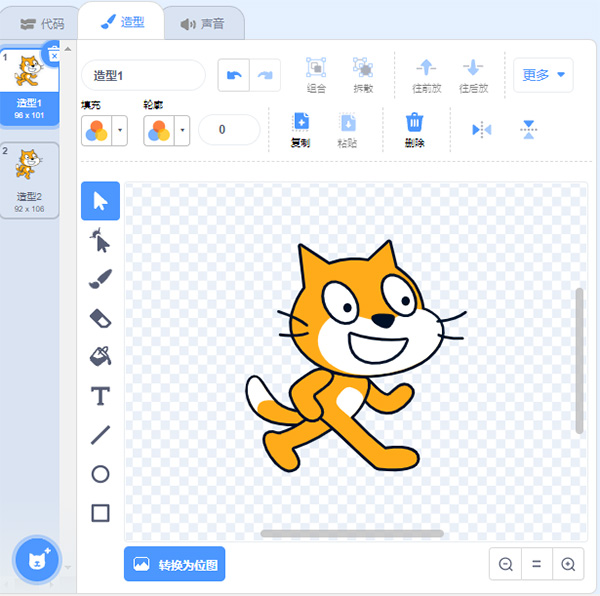
Task: Click the Undo arrow button
Action: (x=234, y=75)
